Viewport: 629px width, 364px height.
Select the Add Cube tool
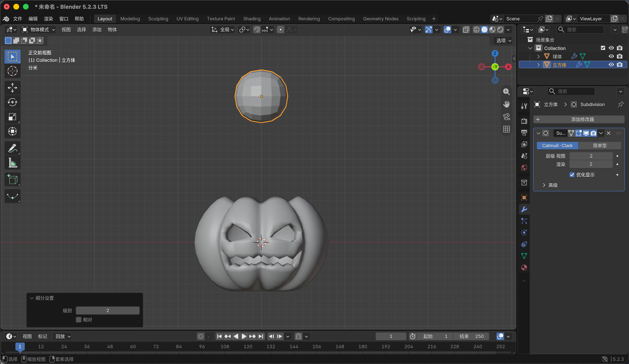[x=12, y=179]
